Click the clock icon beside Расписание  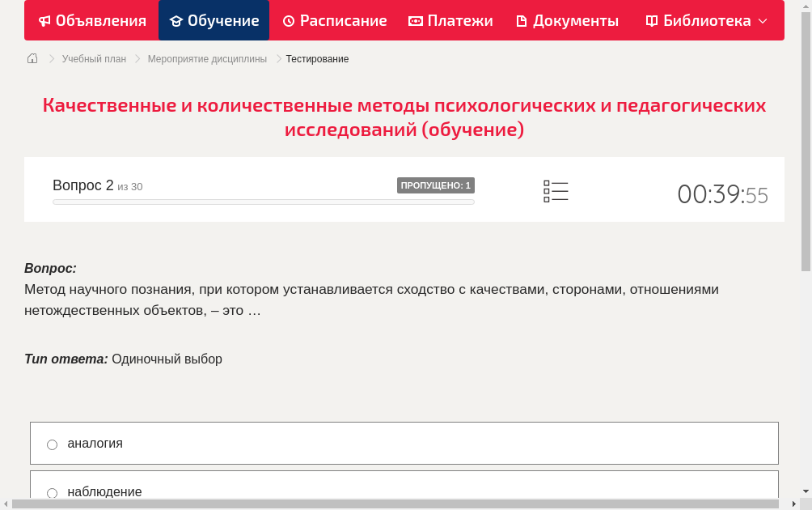point(287,20)
